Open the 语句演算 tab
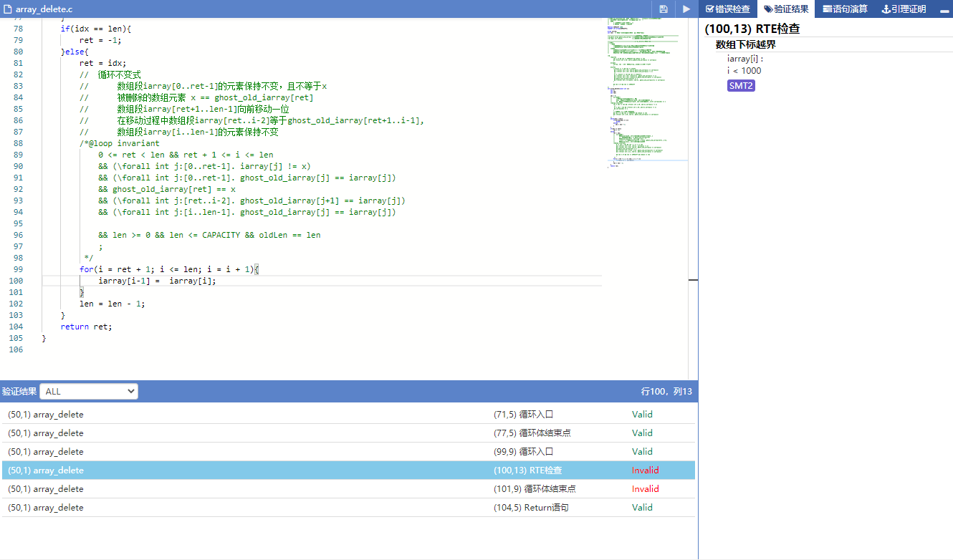 click(x=845, y=9)
